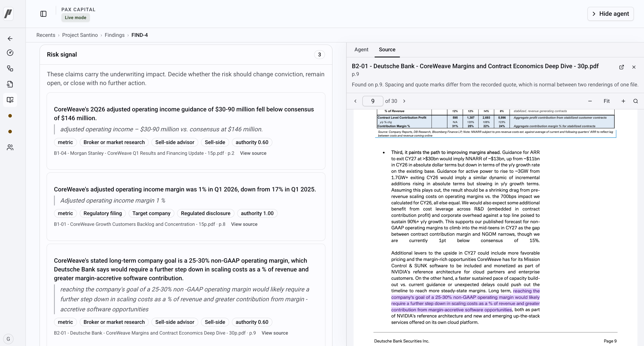Click the Risk signal count badge 3
The height and width of the screenshot is (346, 644).
tap(319, 54)
